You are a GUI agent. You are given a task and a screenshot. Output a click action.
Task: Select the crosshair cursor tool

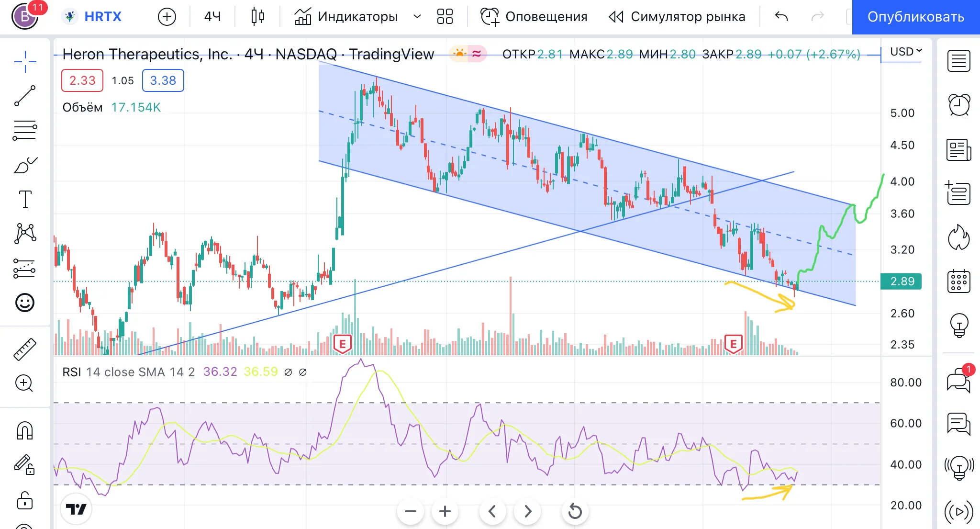pyautogui.click(x=25, y=61)
